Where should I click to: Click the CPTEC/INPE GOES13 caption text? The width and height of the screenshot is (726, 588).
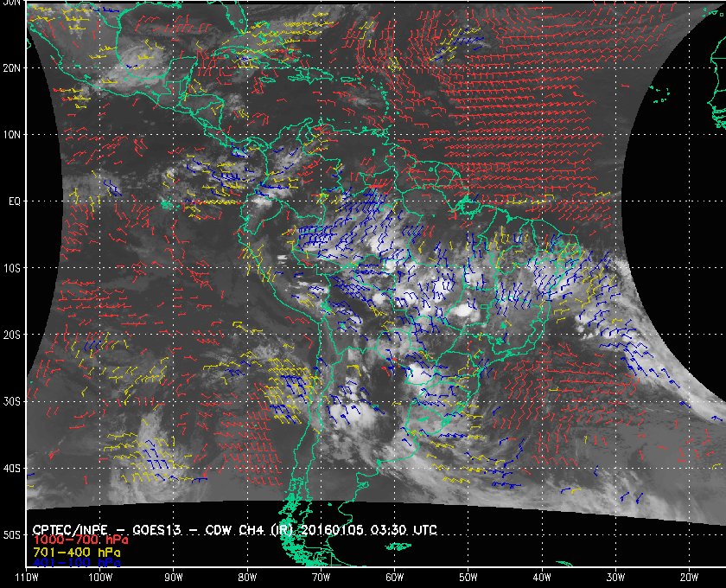pos(107,530)
